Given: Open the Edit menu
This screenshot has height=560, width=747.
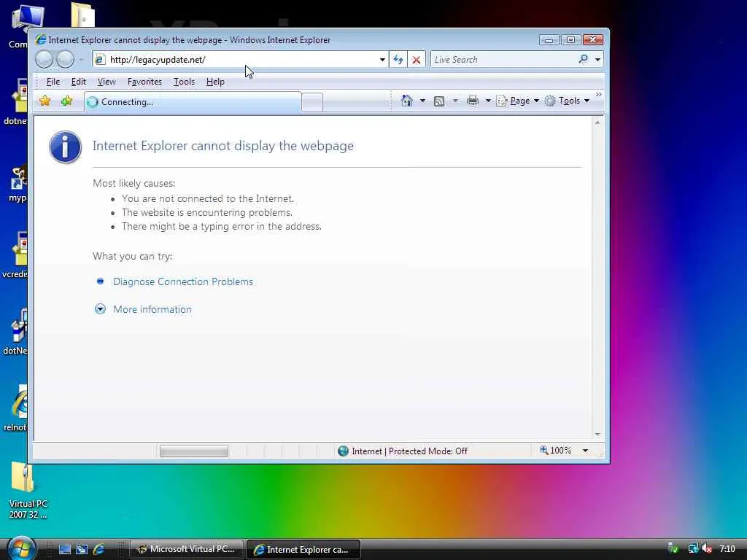Looking at the screenshot, I should pyautogui.click(x=79, y=82).
